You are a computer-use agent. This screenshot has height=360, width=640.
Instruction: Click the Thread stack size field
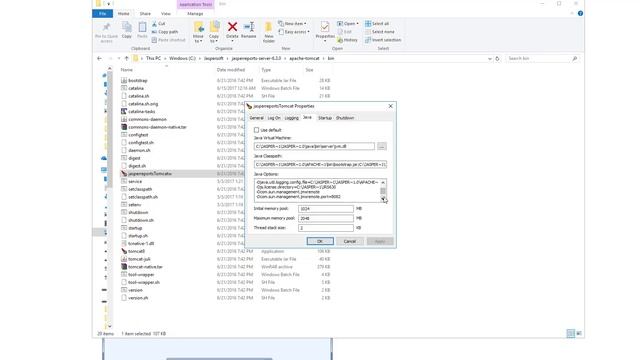(326, 228)
